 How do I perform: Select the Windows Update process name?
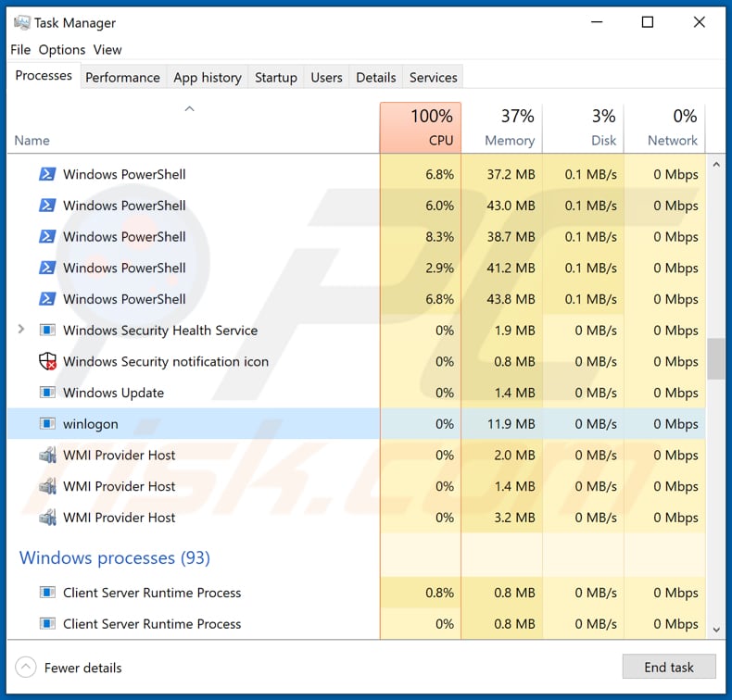point(113,393)
